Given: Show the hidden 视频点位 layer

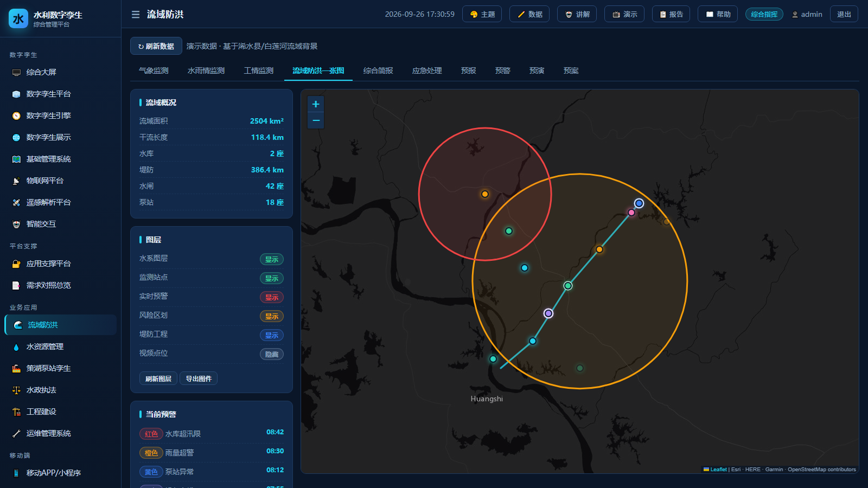Looking at the screenshot, I should coord(272,355).
